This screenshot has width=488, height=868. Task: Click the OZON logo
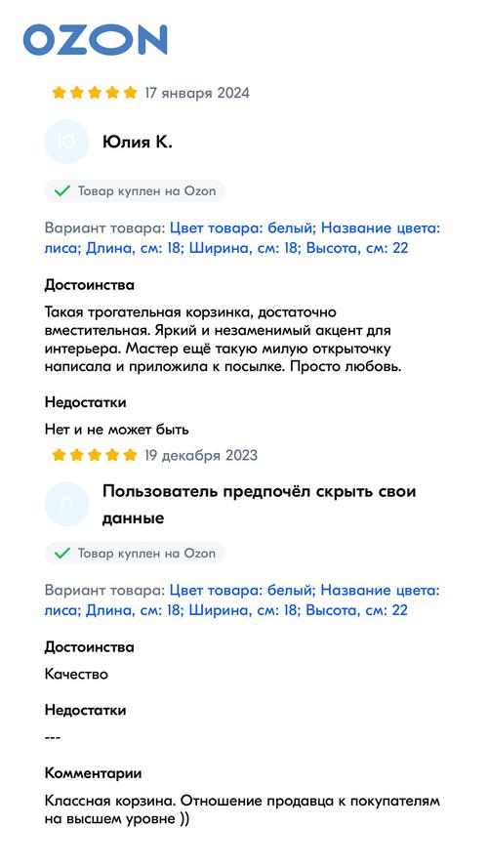[95, 39]
